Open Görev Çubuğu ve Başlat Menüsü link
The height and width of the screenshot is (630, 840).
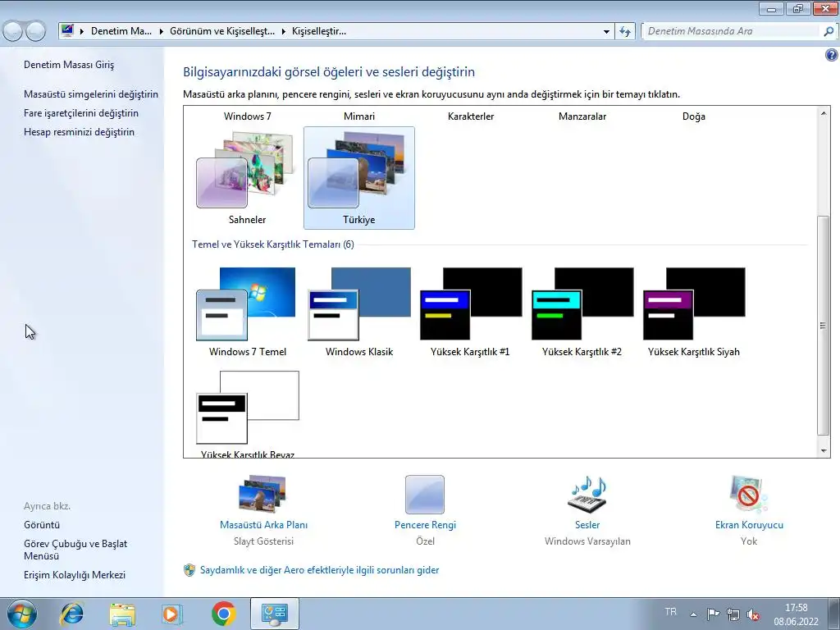pyautogui.click(x=75, y=550)
